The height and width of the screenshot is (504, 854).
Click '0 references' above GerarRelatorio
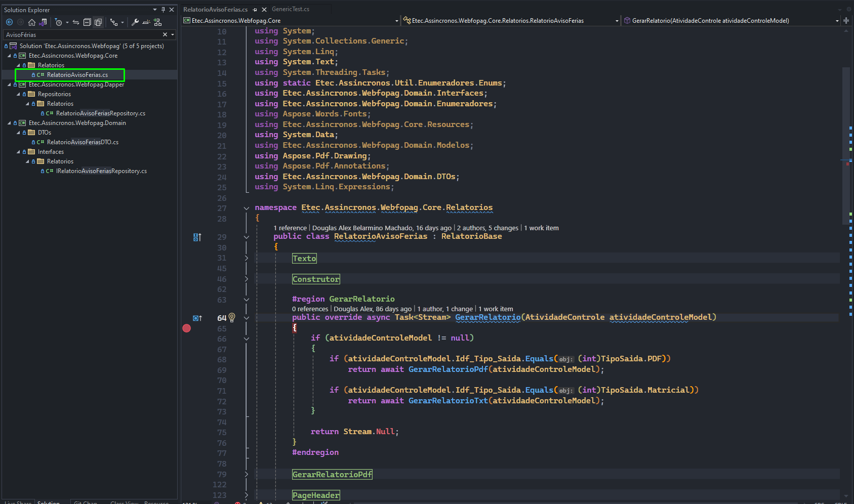pos(310,309)
